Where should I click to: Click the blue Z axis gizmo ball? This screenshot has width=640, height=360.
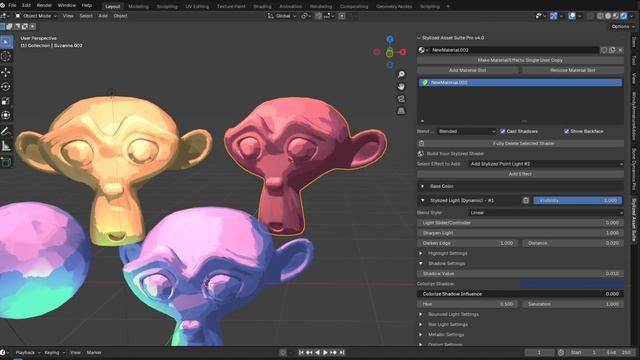(x=390, y=39)
